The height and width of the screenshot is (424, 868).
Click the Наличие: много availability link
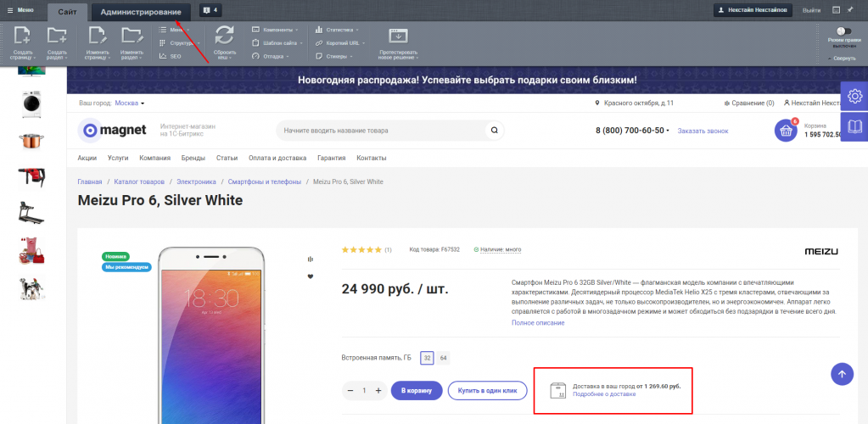(x=501, y=249)
